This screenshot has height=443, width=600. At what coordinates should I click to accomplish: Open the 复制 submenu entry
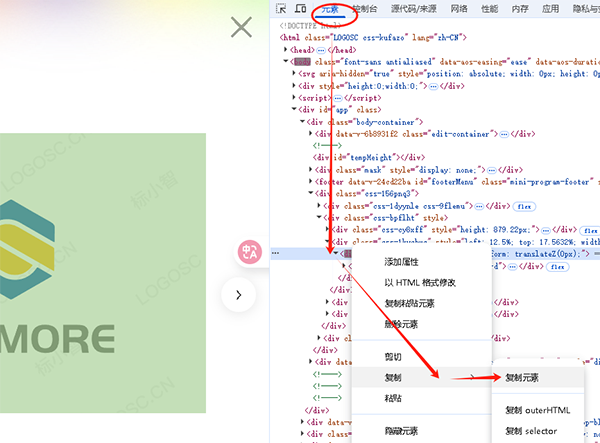tap(421, 378)
